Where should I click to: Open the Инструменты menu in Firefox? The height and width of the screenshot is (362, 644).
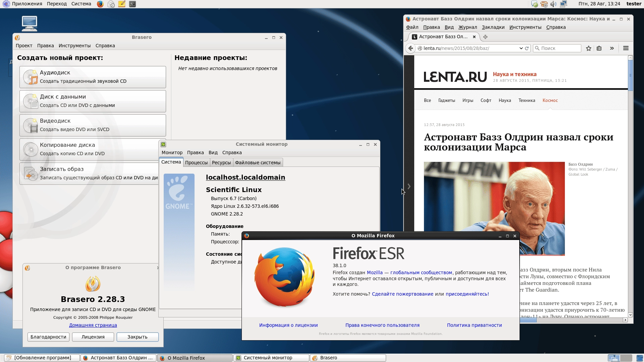point(525,27)
